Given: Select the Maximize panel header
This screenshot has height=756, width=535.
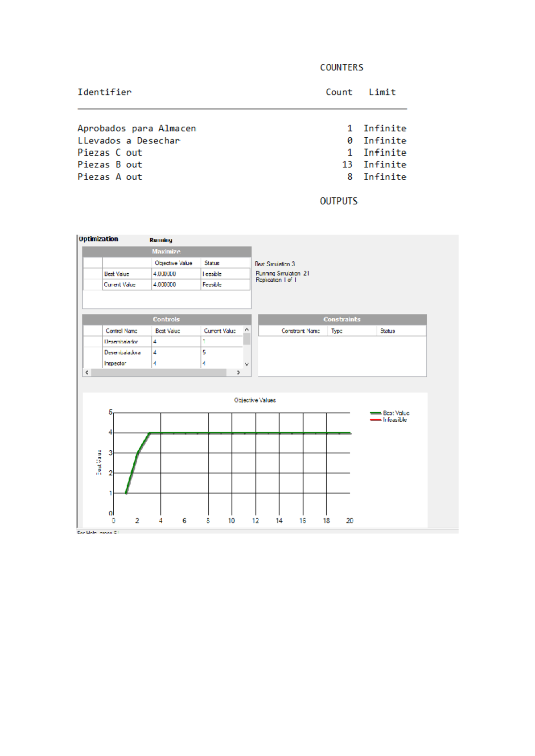Looking at the screenshot, I should [x=167, y=251].
